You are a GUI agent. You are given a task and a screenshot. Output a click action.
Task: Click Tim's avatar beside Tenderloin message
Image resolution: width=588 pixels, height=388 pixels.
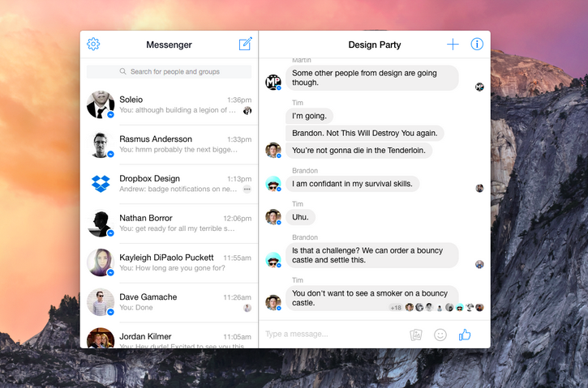tap(273, 150)
